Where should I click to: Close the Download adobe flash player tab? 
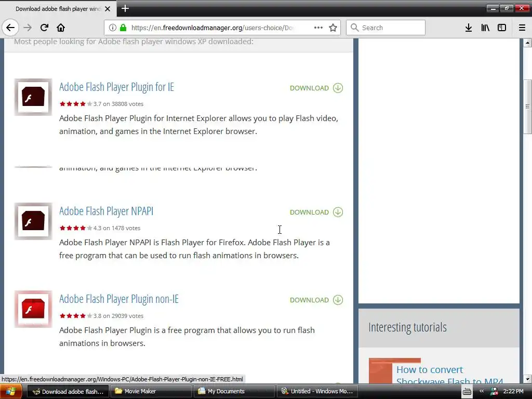point(108,9)
